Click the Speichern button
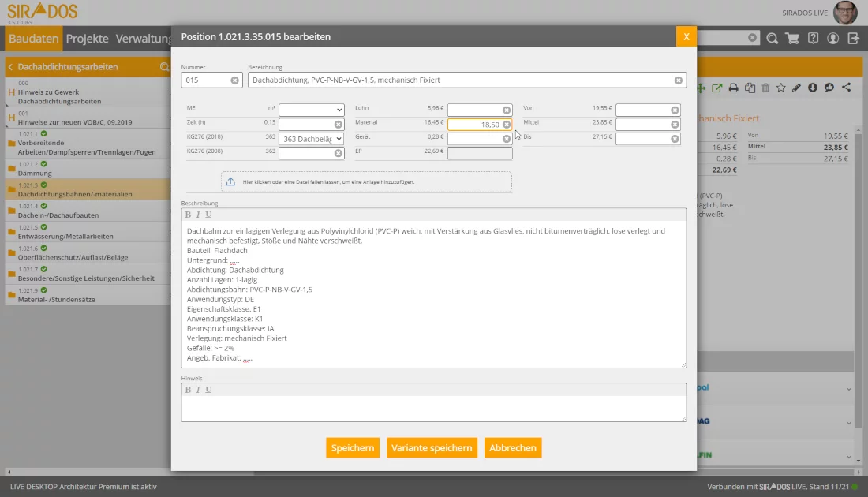 (352, 448)
